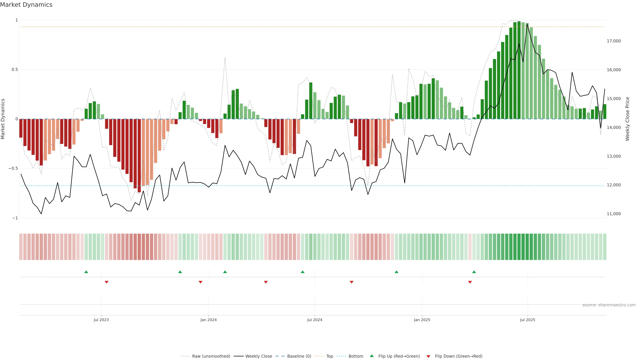Click the green flip-up triangle just before Jul 2024

pos(303,272)
